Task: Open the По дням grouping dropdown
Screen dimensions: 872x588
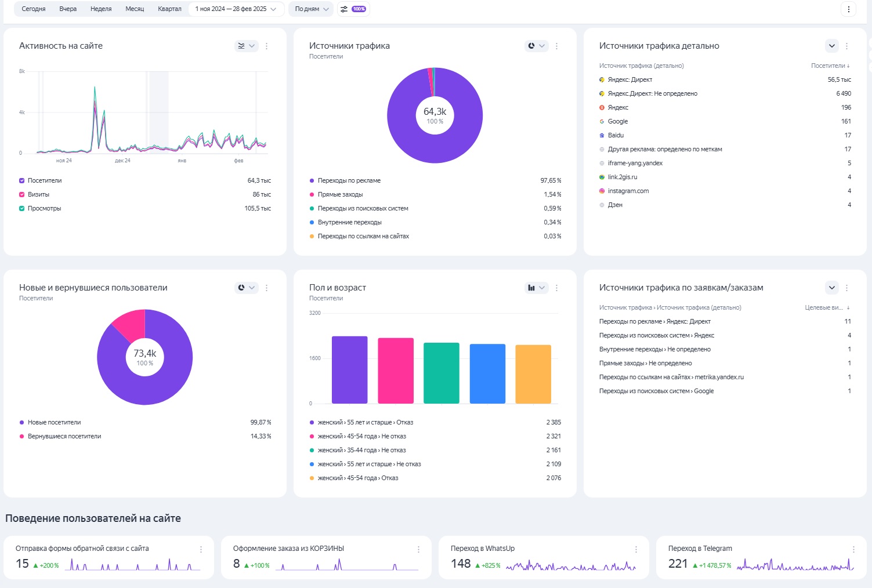Action: 312,9
